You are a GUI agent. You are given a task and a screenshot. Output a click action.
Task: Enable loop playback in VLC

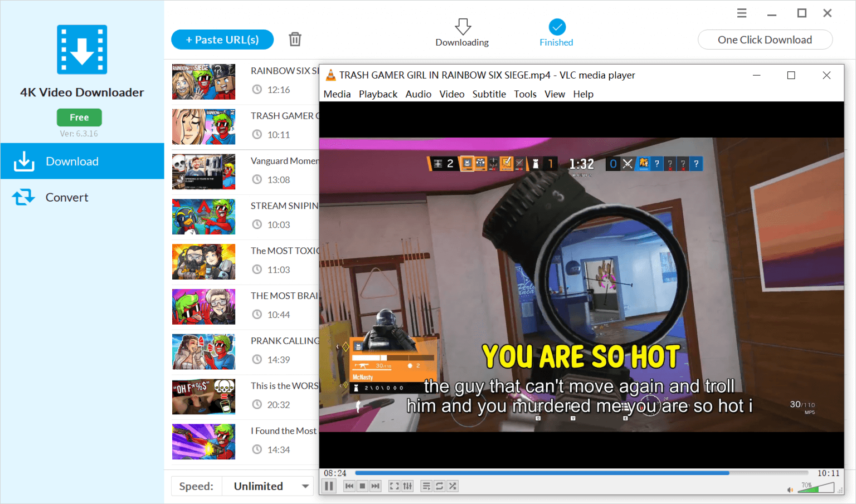[439, 486]
